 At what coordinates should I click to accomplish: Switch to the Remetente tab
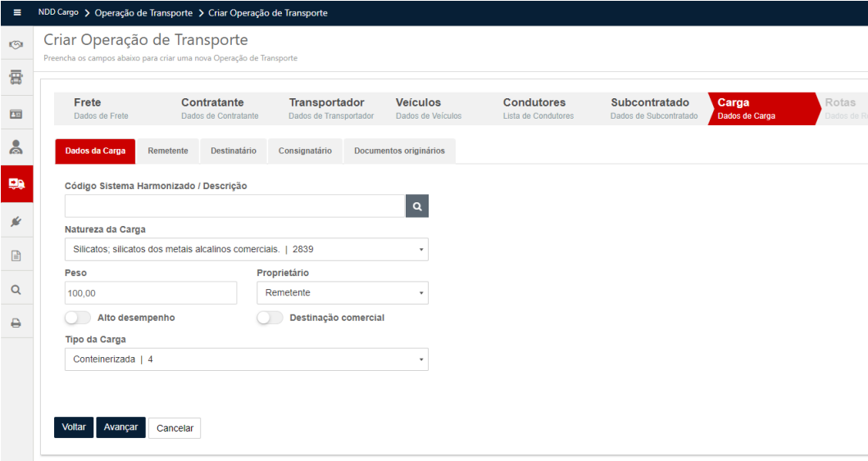[168, 151]
